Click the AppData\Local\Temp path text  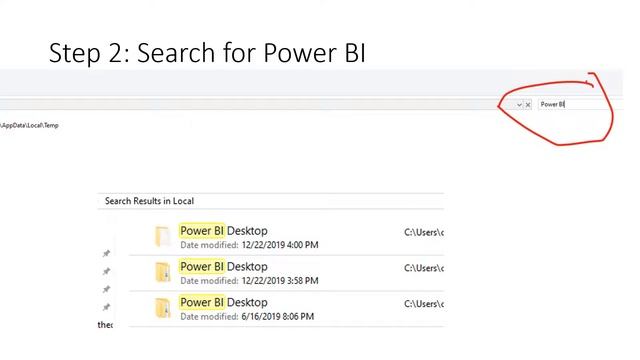30,125
